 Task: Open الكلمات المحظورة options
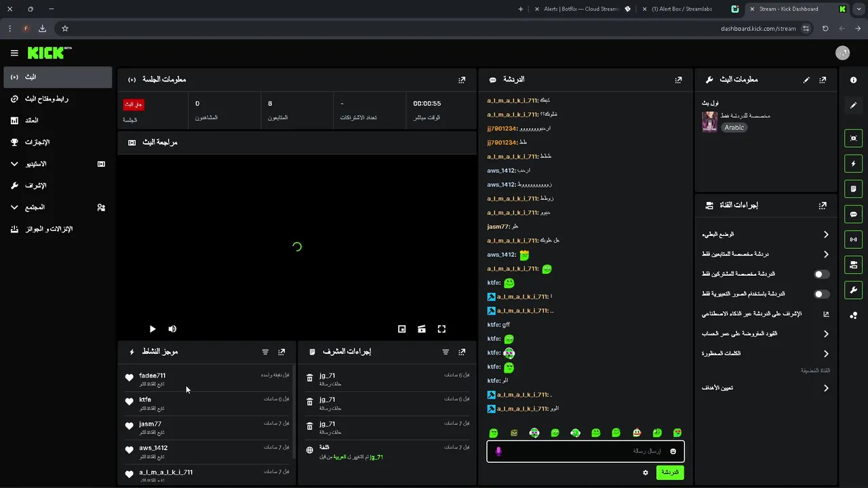coord(766,353)
